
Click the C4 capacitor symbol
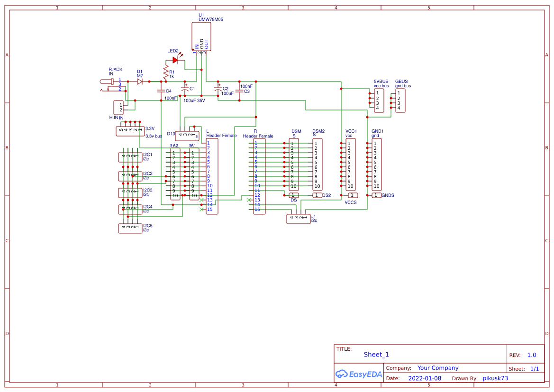161,91
